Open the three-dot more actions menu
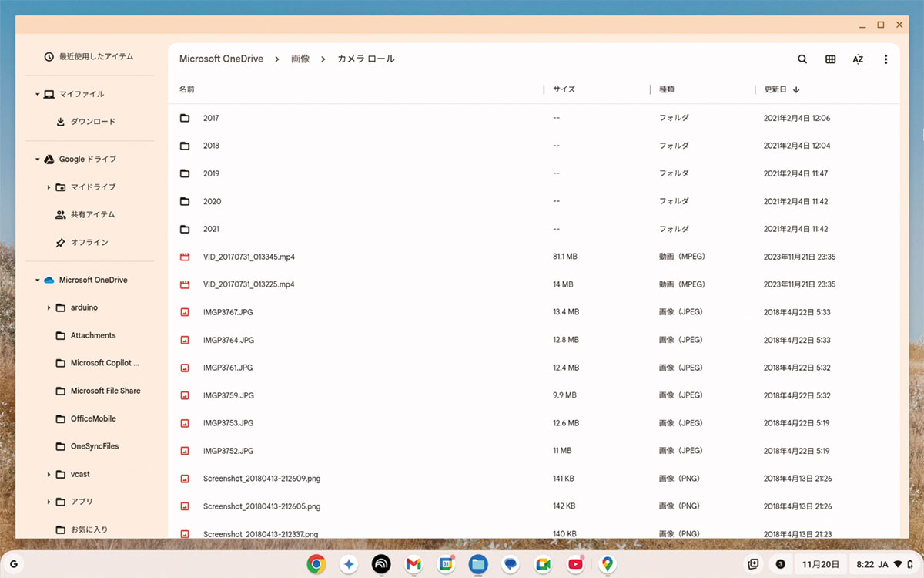924x578 pixels. (885, 59)
